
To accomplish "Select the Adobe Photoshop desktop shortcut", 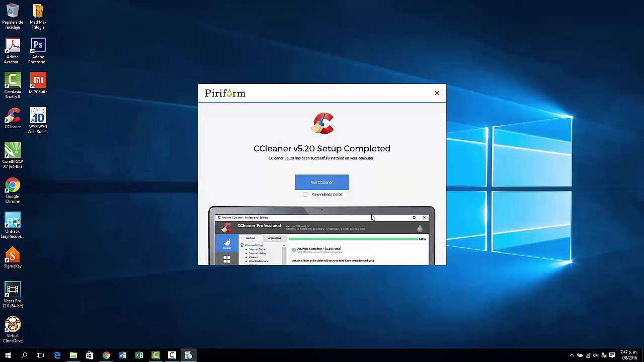I will [38, 51].
